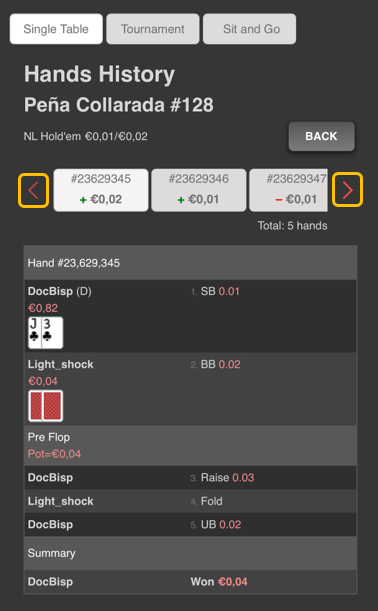Click green plus icon on hand #23629345
This screenshot has width=378, height=611.
point(83,200)
